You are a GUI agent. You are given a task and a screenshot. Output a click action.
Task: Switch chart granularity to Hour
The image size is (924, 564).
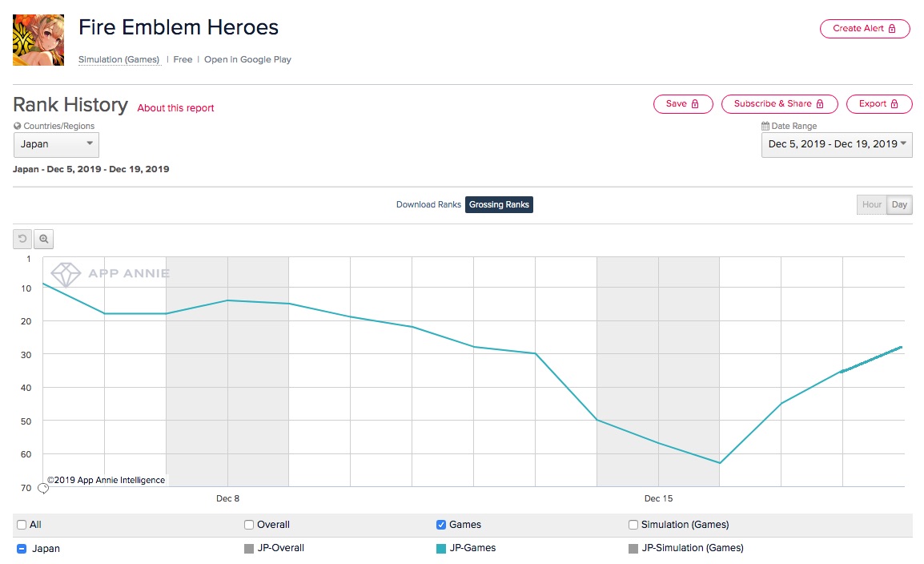click(871, 204)
